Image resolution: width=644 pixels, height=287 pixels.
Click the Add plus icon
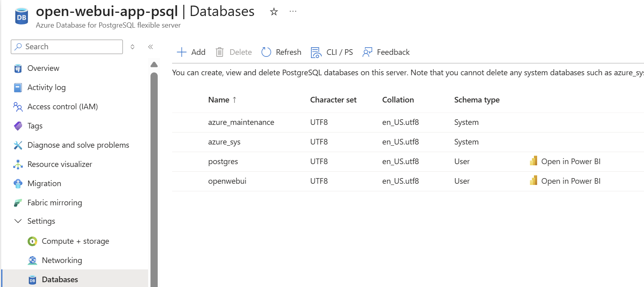[182, 52]
